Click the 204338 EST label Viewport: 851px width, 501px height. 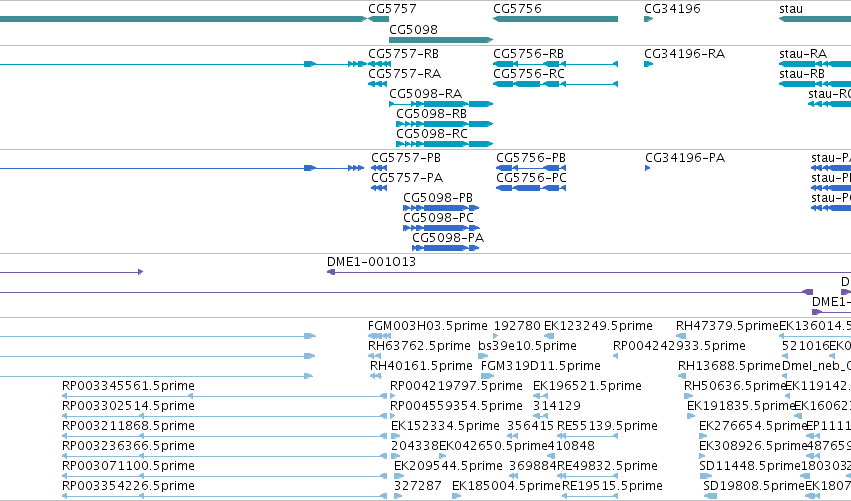pyautogui.click(x=415, y=447)
